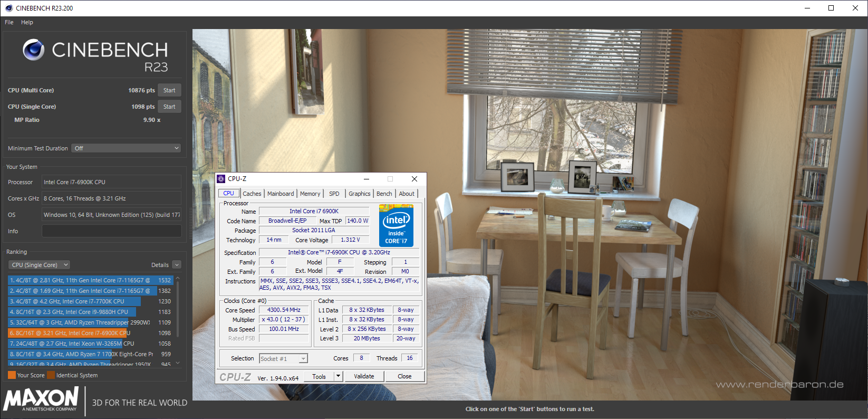The height and width of the screenshot is (419, 868).
Task: Select ranking row 2 i7-1165G7 1.69 GHz
Action: (x=90, y=291)
